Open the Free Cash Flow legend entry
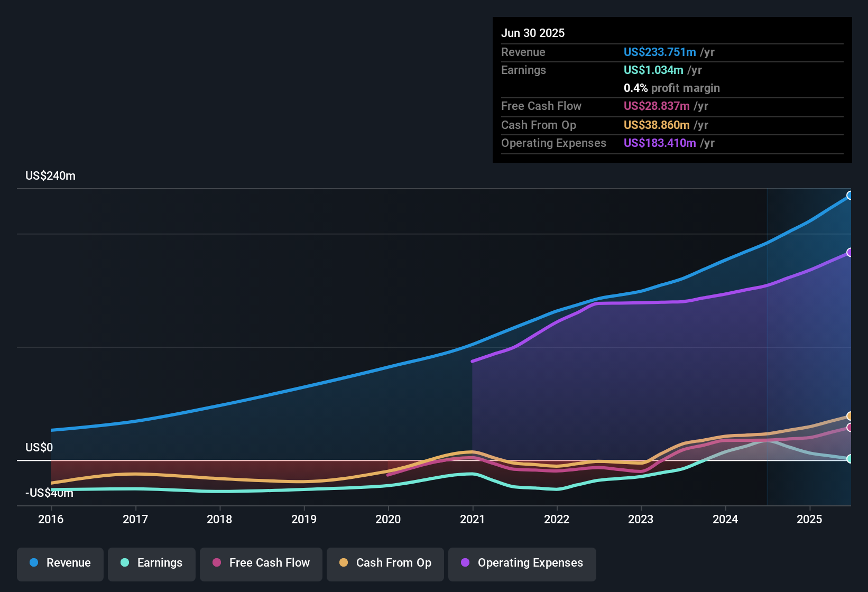The height and width of the screenshot is (592, 868). coord(261,563)
